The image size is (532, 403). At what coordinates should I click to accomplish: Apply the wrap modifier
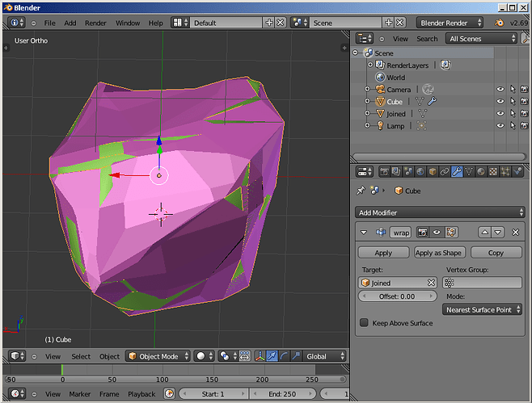[x=383, y=253]
